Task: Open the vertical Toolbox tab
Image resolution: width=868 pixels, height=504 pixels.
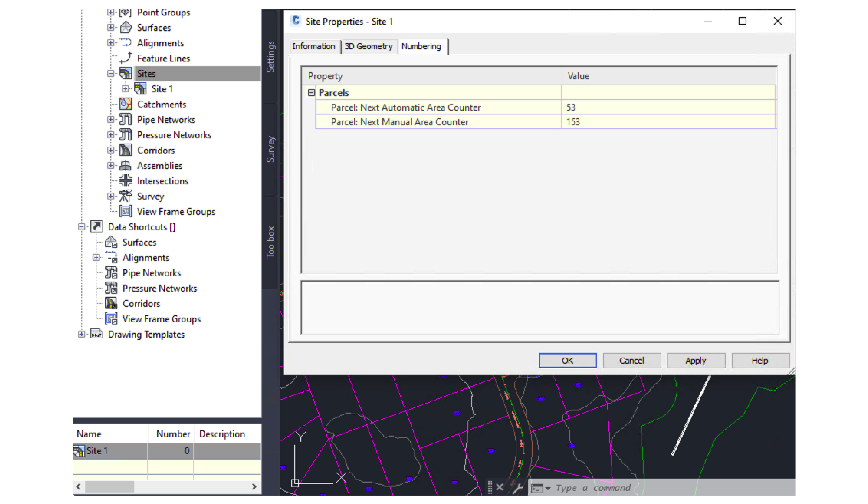Action: [x=271, y=242]
